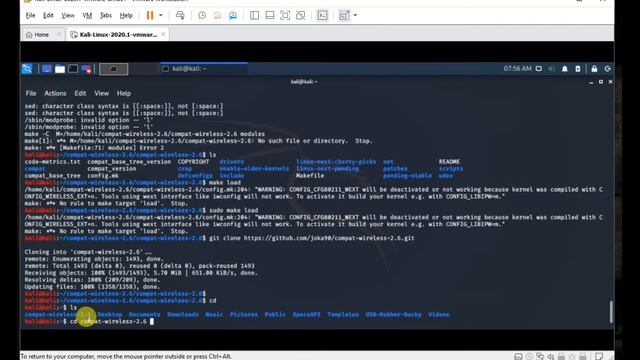The image size is (640, 360).
Task: Click 'USB-Rubber-Ducky' in the ls output
Action: [x=393, y=315]
